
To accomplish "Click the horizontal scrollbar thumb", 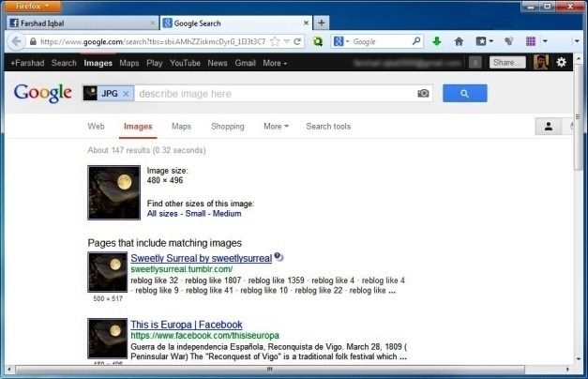I will (270, 370).
